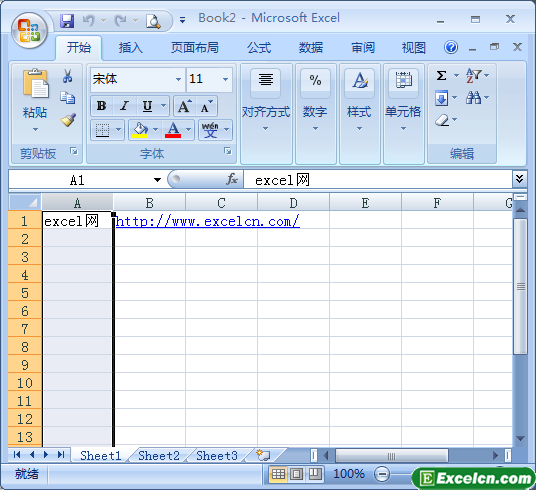Click the AutoSum sigma icon

click(x=441, y=75)
